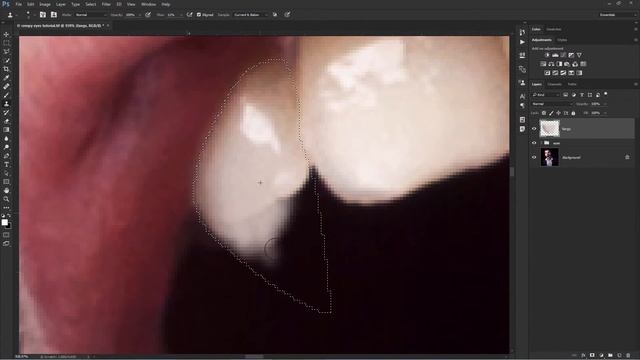Screen dimensions: 640x360
Task: Click the Background layer thumbnail
Action: 549,157
